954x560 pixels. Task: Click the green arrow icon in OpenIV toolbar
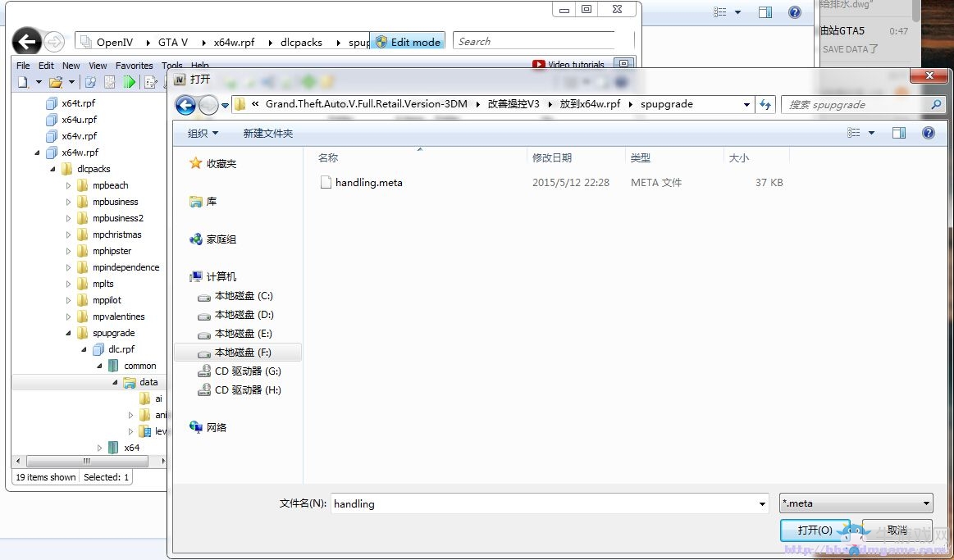[129, 81]
